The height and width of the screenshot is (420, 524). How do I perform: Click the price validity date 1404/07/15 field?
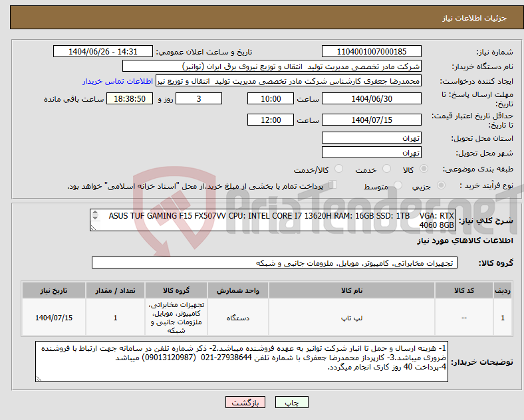click(372, 120)
